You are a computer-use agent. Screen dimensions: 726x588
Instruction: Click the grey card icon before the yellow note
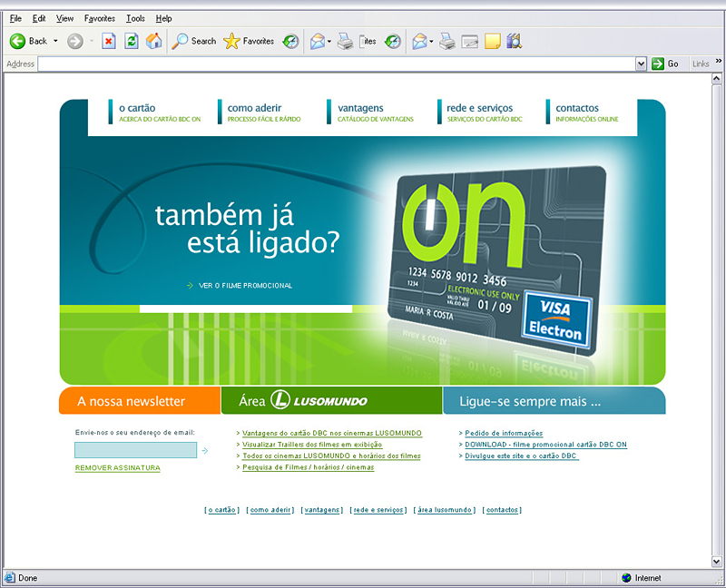(469, 42)
